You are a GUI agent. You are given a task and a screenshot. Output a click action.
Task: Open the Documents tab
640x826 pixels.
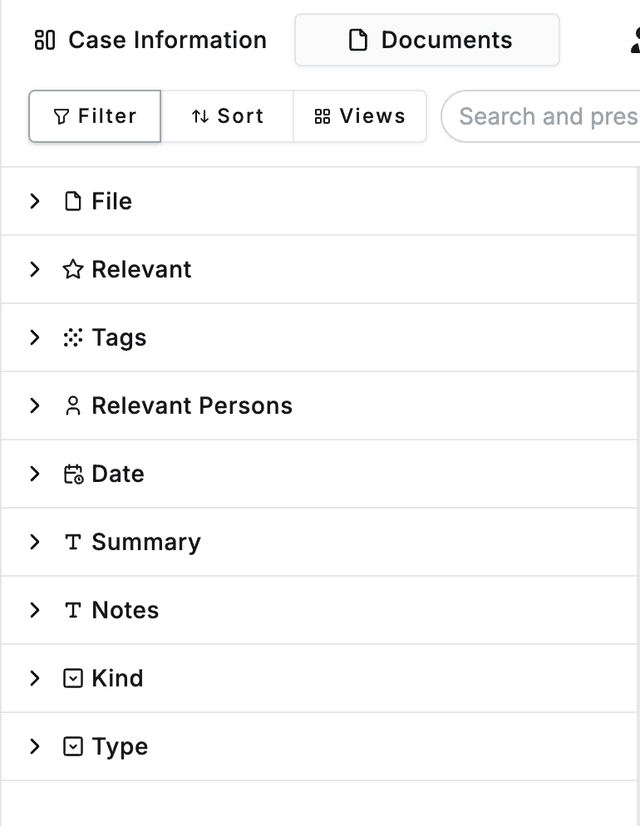(x=427, y=40)
